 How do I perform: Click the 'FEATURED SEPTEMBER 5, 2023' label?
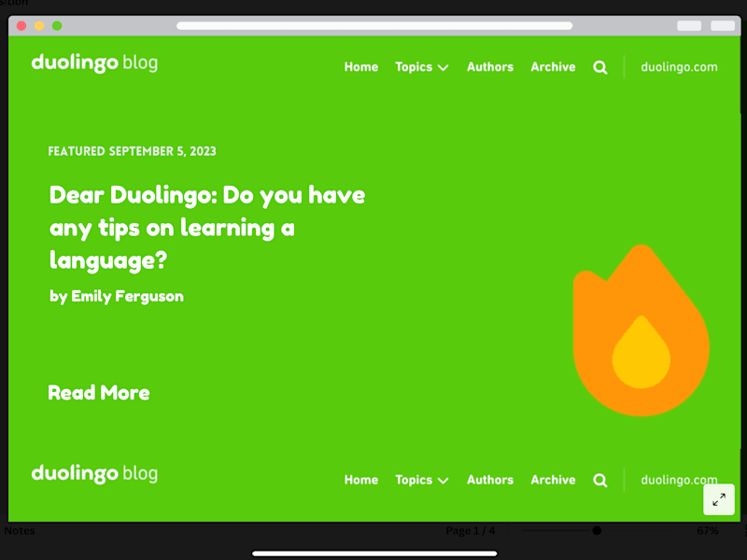pyautogui.click(x=132, y=151)
